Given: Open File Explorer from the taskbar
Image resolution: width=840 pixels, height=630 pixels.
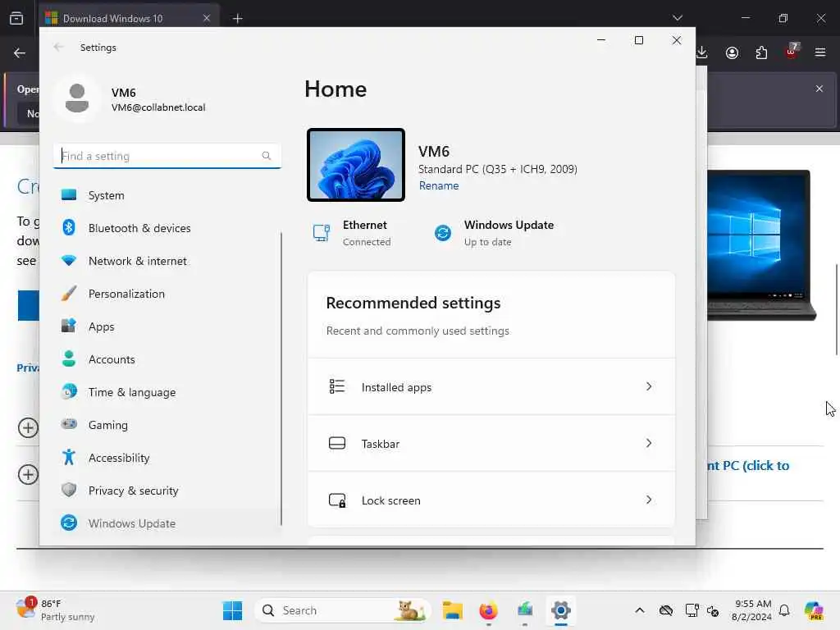Looking at the screenshot, I should pos(453,610).
